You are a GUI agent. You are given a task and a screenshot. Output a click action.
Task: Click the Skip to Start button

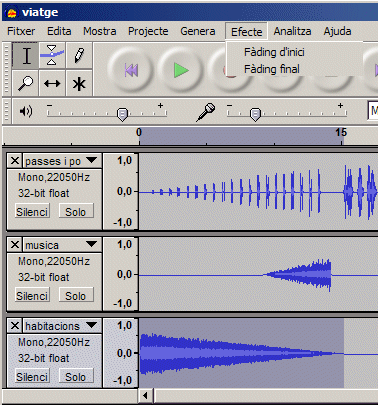[131, 70]
